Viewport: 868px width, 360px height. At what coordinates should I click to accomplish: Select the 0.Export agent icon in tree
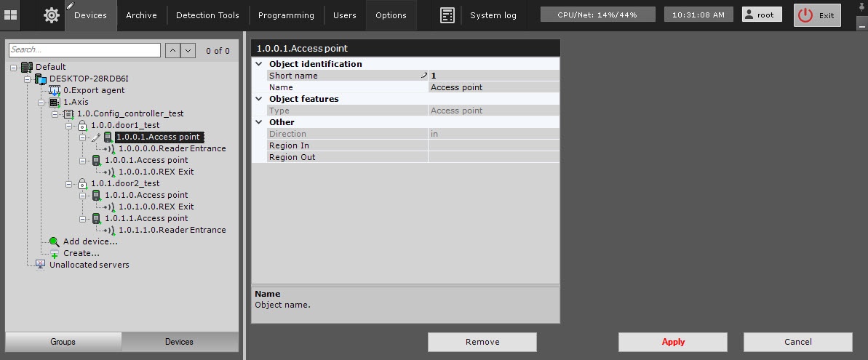tap(55, 90)
